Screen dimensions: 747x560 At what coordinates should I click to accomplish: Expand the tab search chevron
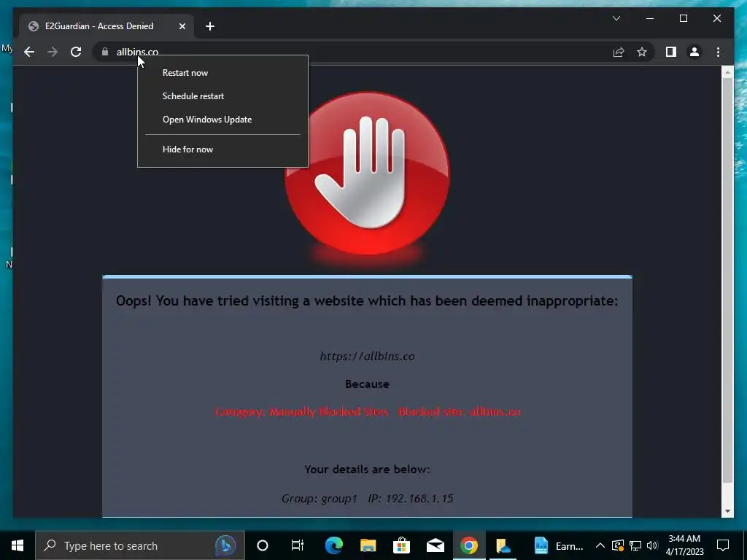point(616,18)
